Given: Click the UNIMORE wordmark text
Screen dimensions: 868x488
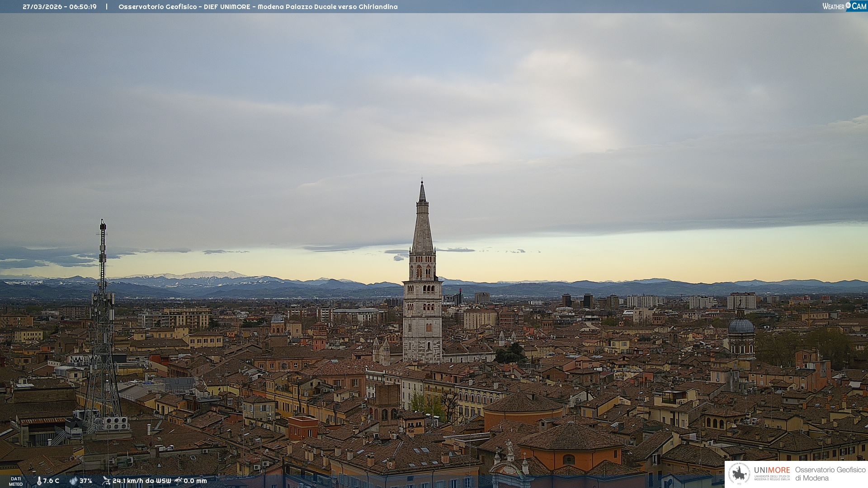Looking at the screenshot, I should [x=772, y=470].
